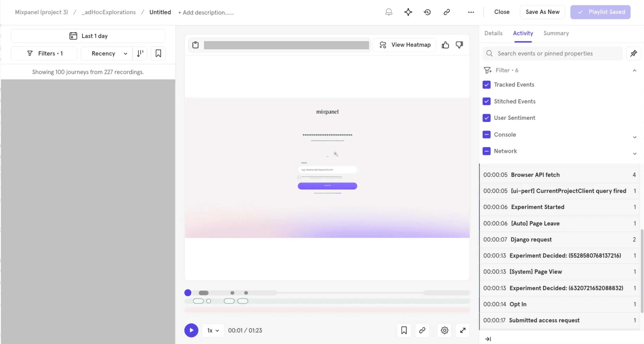644x344 pixels.
Task: Click the Save As New button
Action: pyautogui.click(x=542, y=12)
